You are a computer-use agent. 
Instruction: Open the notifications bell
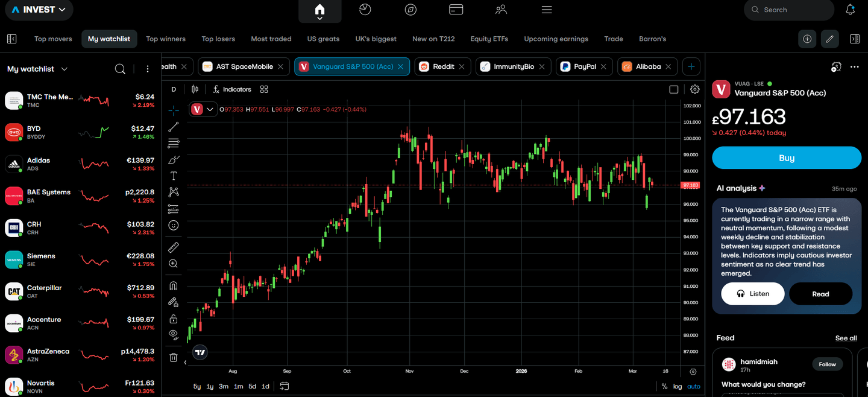[x=851, y=10]
